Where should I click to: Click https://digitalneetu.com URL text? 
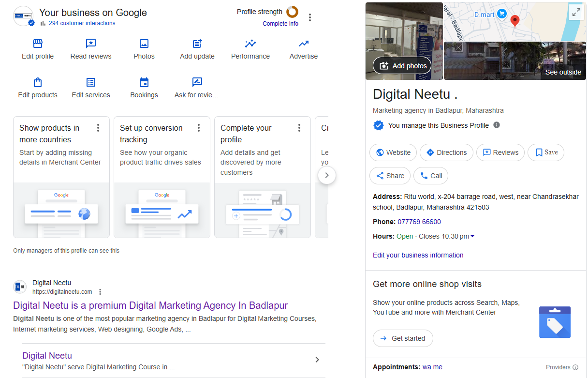click(62, 292)
